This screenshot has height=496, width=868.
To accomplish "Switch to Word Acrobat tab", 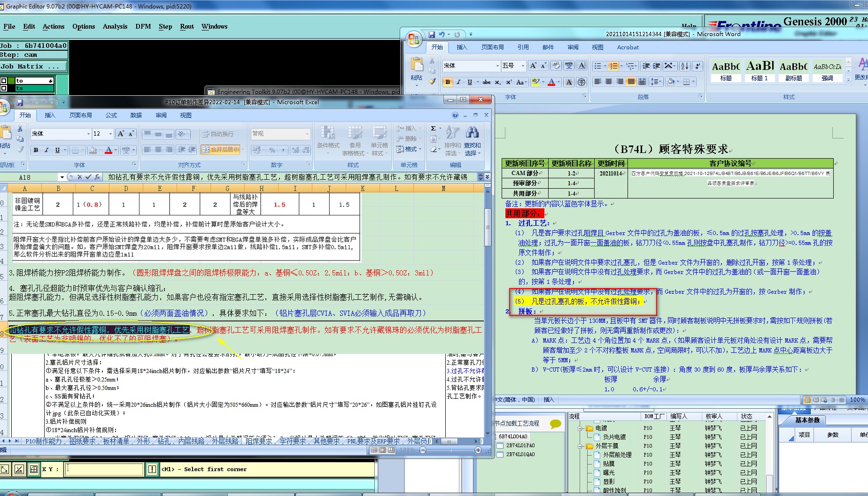I will (628, 47).
